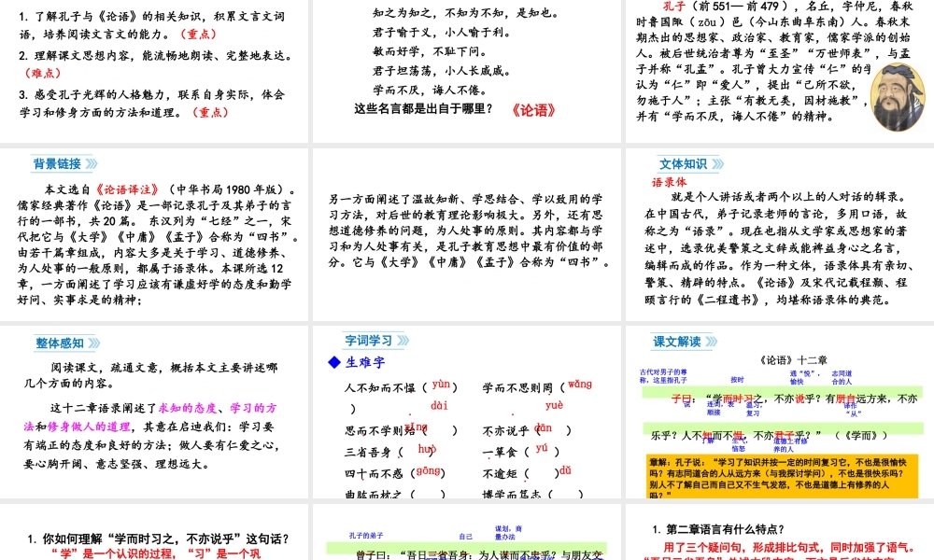Select the red 《论语》 answer text

coord(533,110)
